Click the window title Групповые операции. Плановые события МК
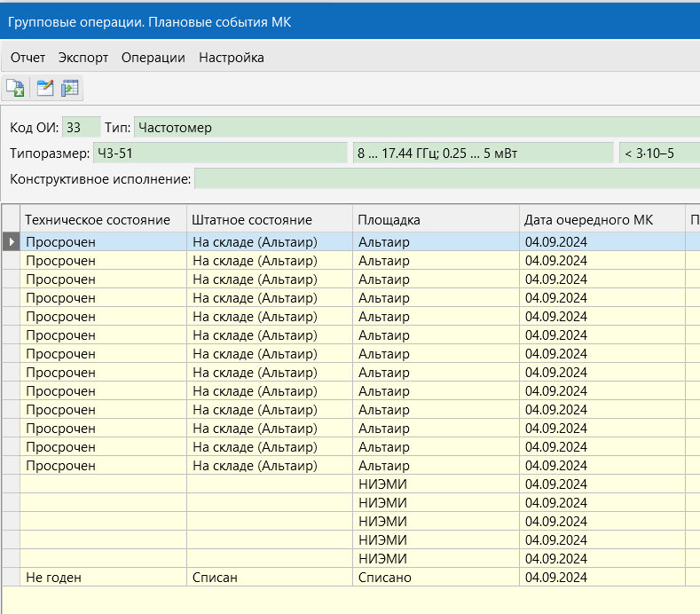This screenshot has height=614, width=700. 150,22
